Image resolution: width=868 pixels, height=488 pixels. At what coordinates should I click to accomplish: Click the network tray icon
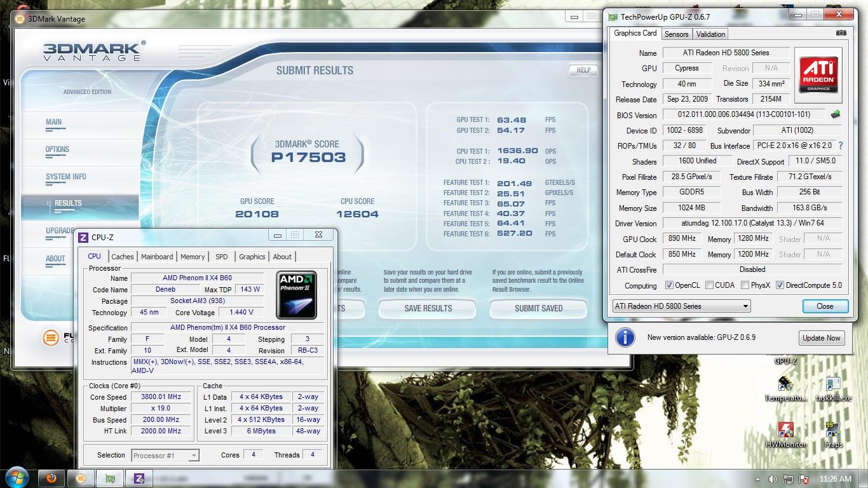[x=789, y=479]
